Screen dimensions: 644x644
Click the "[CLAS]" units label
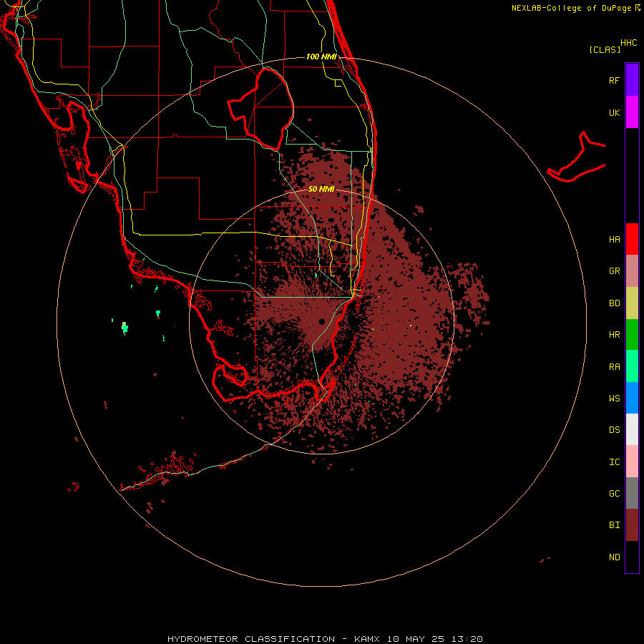point(605,49)
